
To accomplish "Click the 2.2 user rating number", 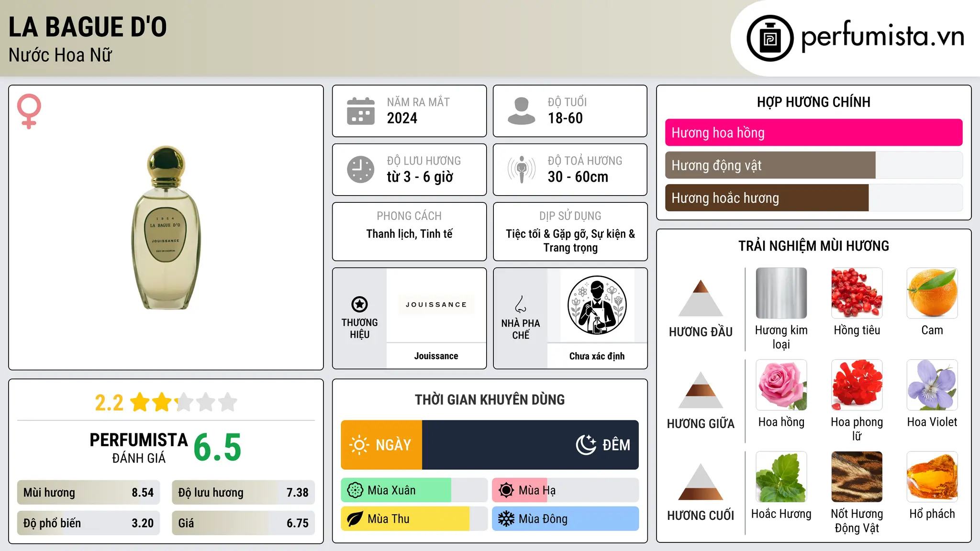I will [109, 403].
